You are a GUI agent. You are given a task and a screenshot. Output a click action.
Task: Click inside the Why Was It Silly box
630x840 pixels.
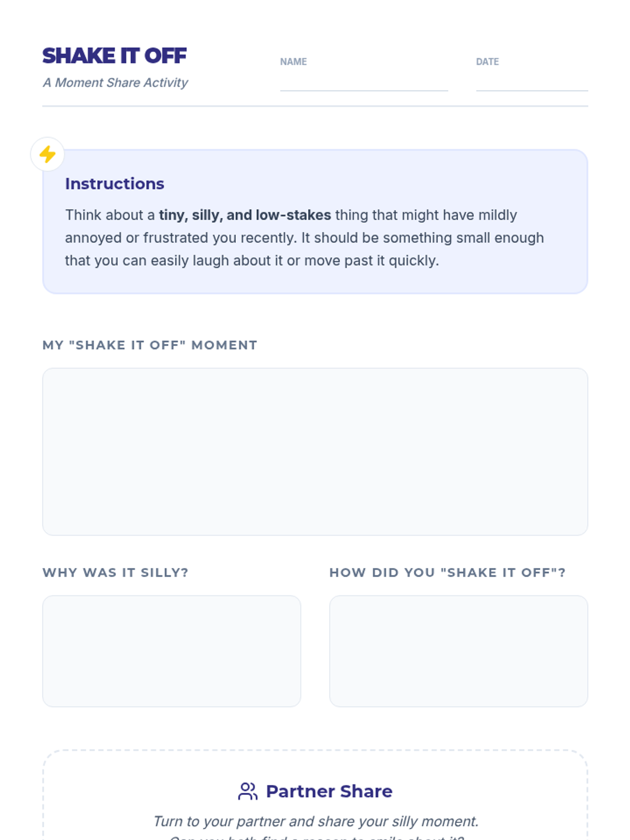pyautogui.click(x=172, y=651)
